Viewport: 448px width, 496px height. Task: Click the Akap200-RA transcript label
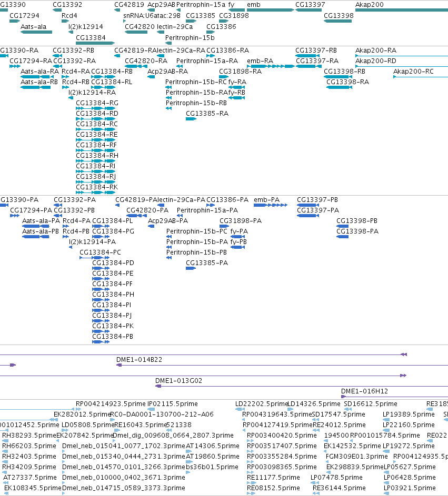pos(375,50)
